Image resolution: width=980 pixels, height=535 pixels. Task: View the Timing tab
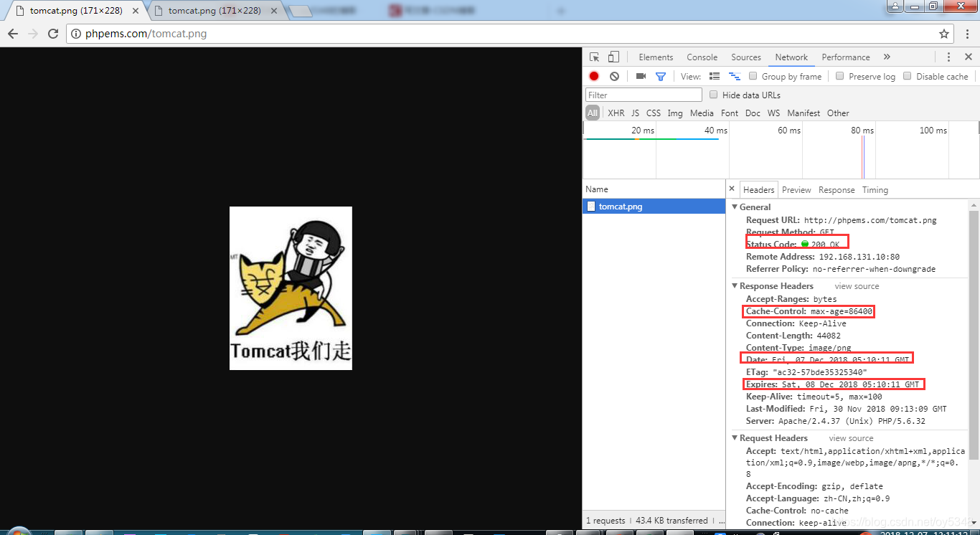[875, 190]
